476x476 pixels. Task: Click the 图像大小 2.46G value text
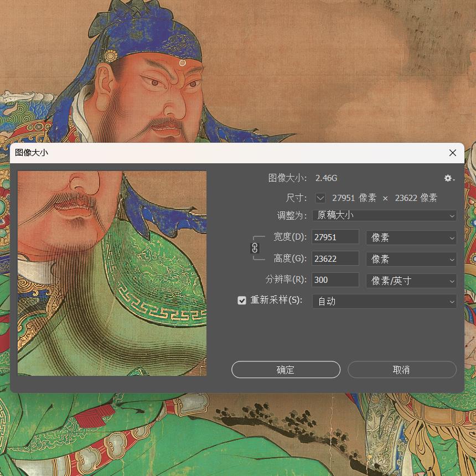(327, 178)
